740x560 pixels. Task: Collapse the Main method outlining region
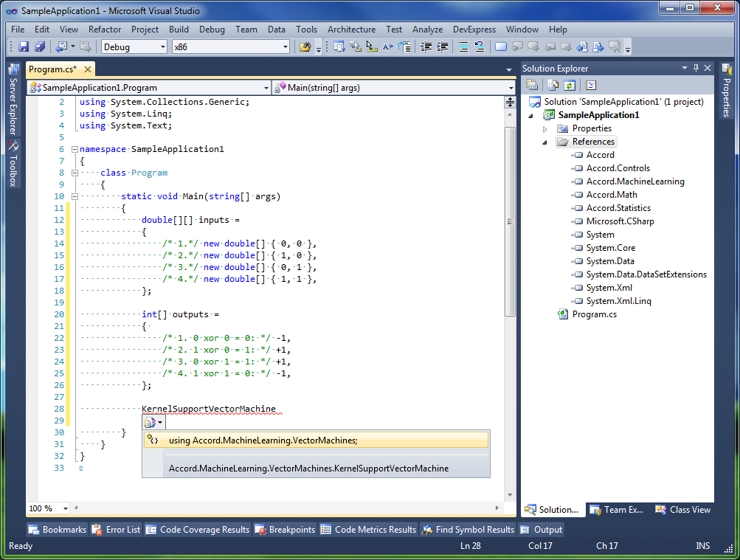pos(75,196)
